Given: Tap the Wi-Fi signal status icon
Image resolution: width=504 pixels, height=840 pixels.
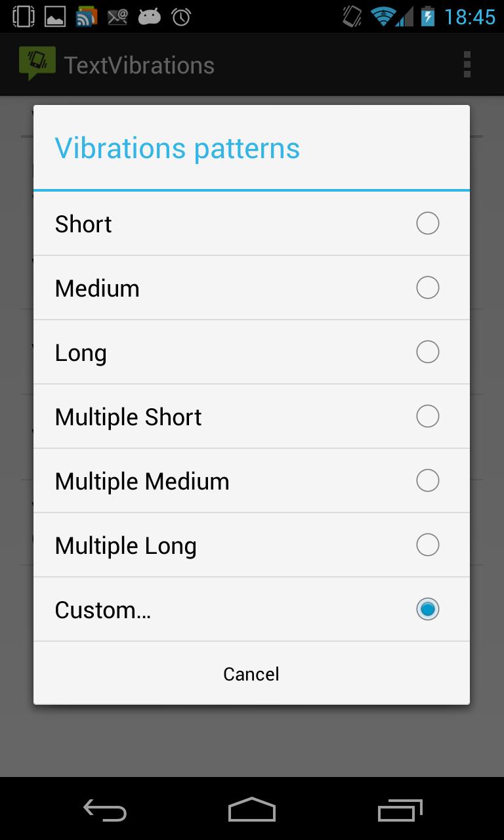Looking at the screenshot, I should tap(383, 16).
